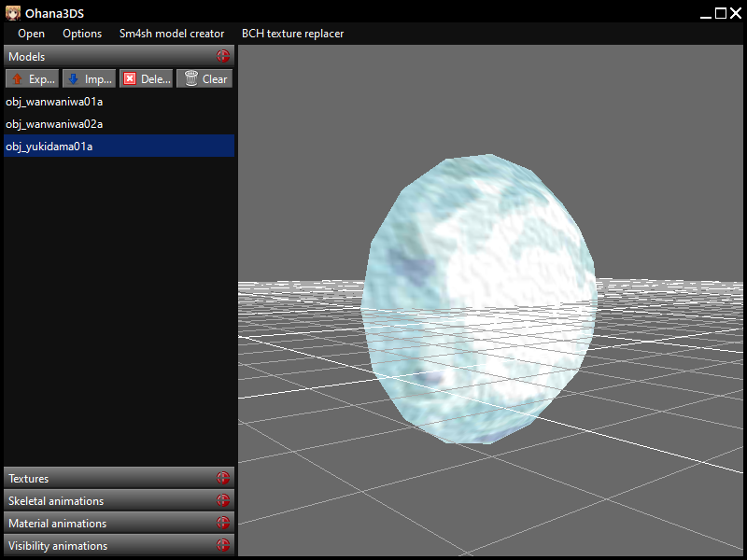Minimize the Ohana3DS window
Screen dimensions: 747x560
[x=706, y=13]
